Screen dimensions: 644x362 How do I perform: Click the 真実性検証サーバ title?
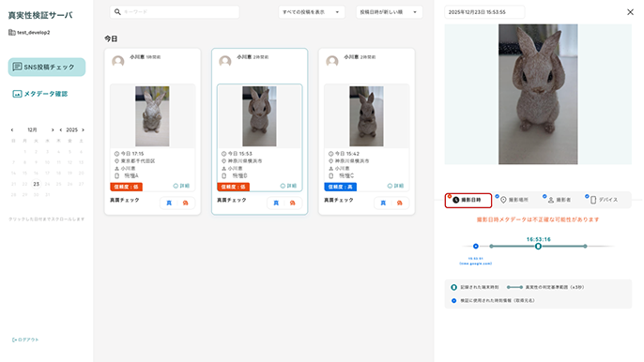click(x=40, y=15)
